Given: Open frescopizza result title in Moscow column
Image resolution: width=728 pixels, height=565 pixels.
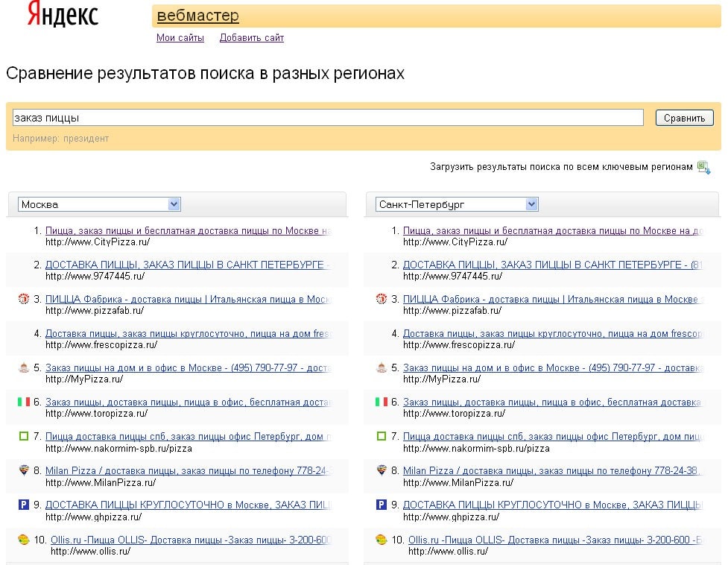Looking at the screenshot, I should 188,333.
